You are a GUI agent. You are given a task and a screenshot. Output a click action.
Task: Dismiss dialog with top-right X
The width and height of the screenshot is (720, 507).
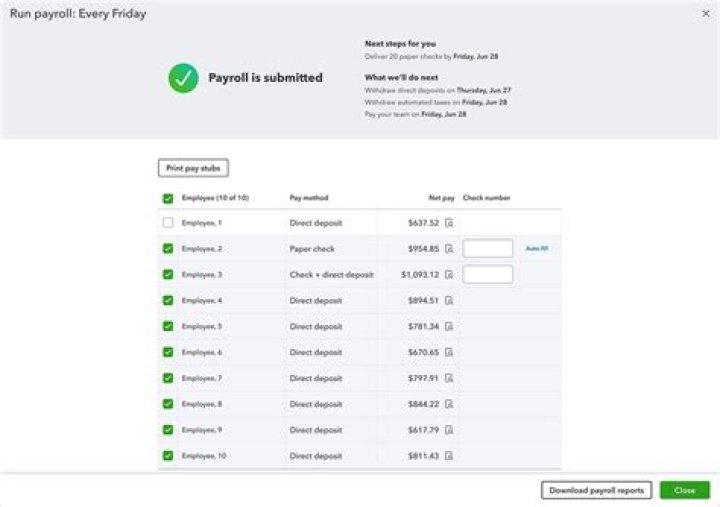pos(706,13)
